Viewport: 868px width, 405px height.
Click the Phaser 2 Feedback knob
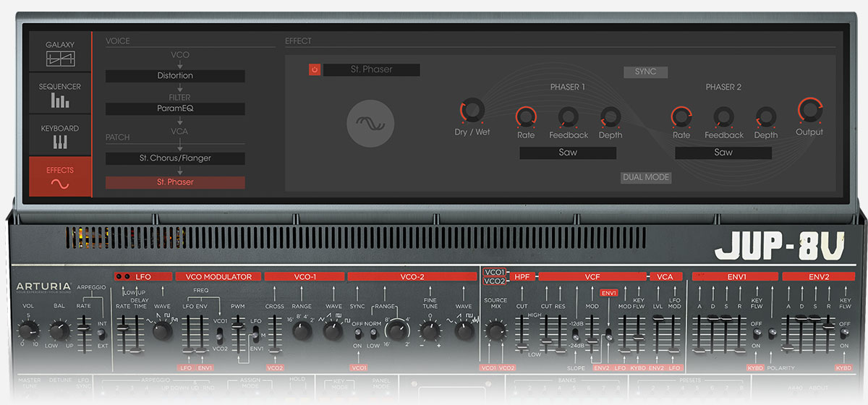tap(724, 116)
